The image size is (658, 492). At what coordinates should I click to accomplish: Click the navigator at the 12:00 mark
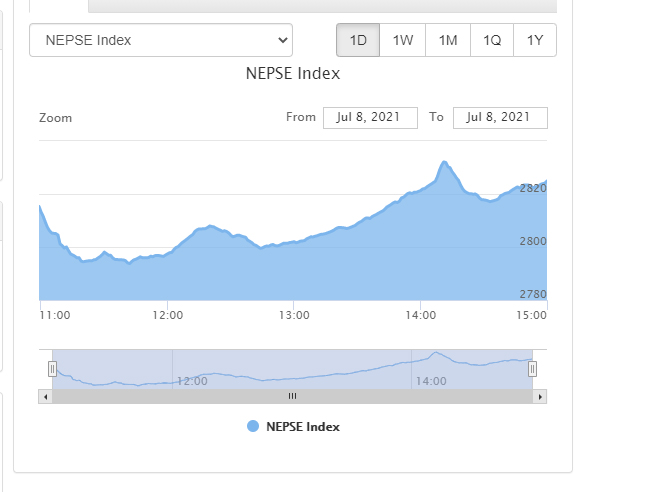(173, 370)
